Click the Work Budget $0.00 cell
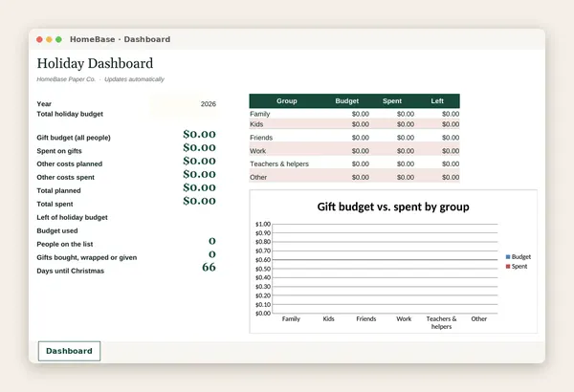 tap(361, 151)
